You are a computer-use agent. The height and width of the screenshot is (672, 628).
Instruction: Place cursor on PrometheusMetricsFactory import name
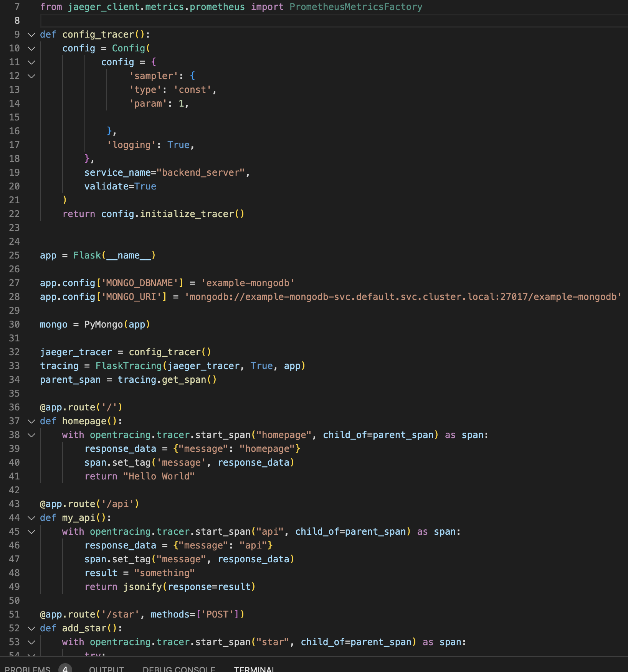pyautogui.click(x=356, y=7)
